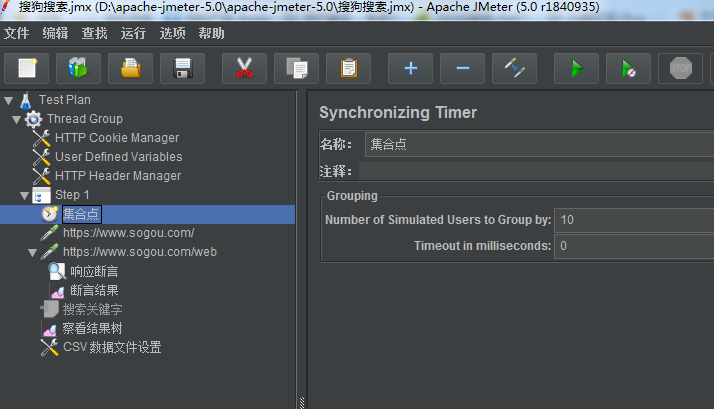Collapse the Test Plan tree node
714x409 pixels.
(x=9, y=100)
